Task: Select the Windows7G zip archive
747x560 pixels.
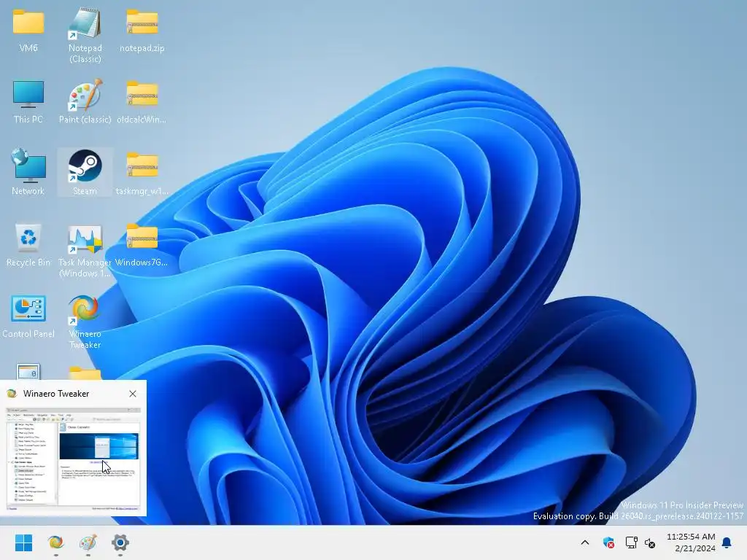Action: 142,244
